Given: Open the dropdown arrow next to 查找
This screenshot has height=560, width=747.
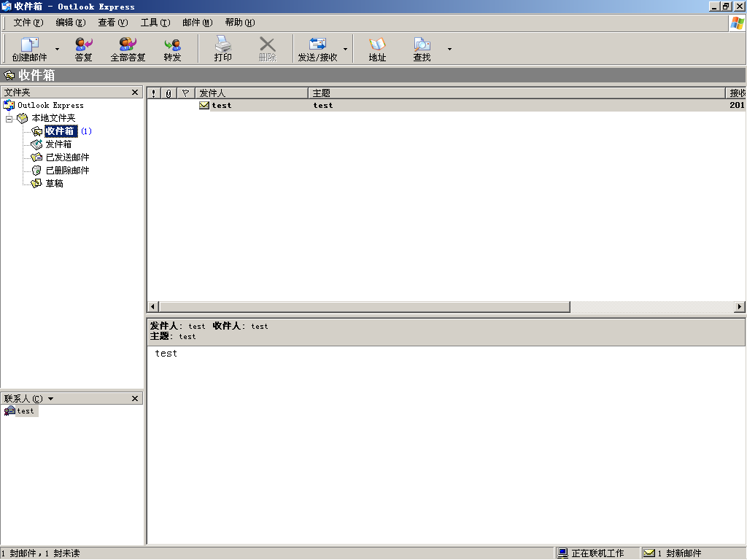Looking at the screenshot, I should tap(449, 49).
